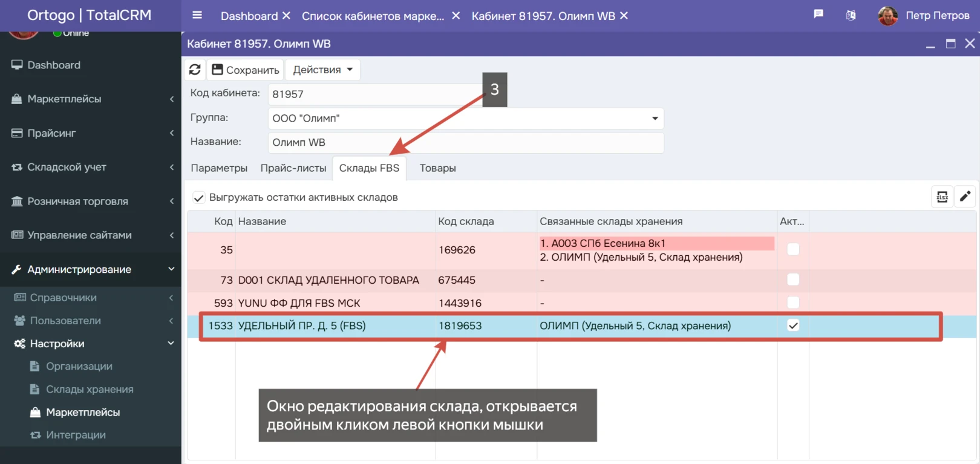Switch to Список кабинетов марке... tab
This screenshot has width=980, height=464.
click(x=373, y=16)
